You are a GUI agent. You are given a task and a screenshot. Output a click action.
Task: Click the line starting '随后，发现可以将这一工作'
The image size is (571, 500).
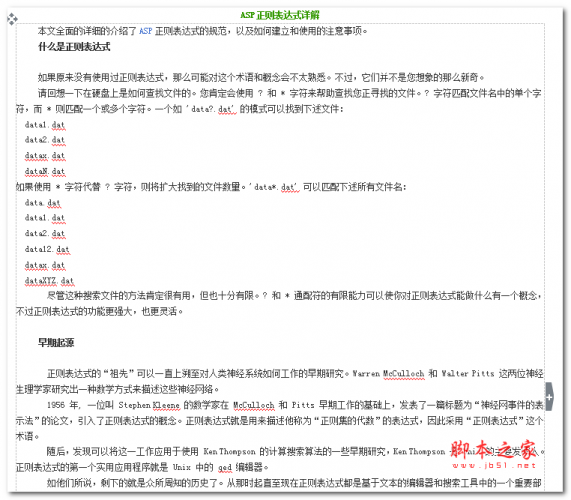click(295, 452)
